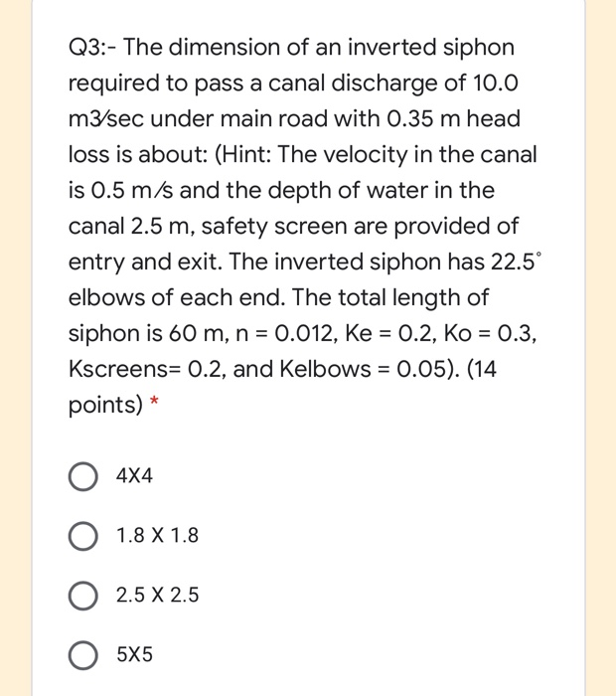This screenshot has height=696, width=616.
Task: Tap the '2.5 X 2.5' answer label
Action: (157, 595)
